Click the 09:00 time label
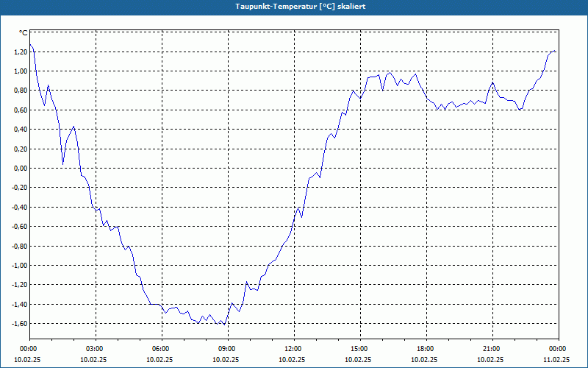This screenshot has height=368, width=588. [x=228, y=349]
